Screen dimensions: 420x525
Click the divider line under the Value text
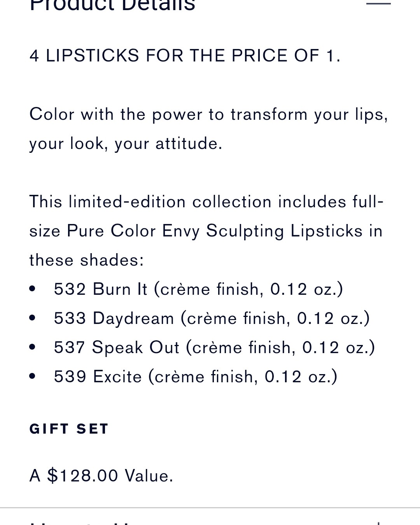coord(210,508)
